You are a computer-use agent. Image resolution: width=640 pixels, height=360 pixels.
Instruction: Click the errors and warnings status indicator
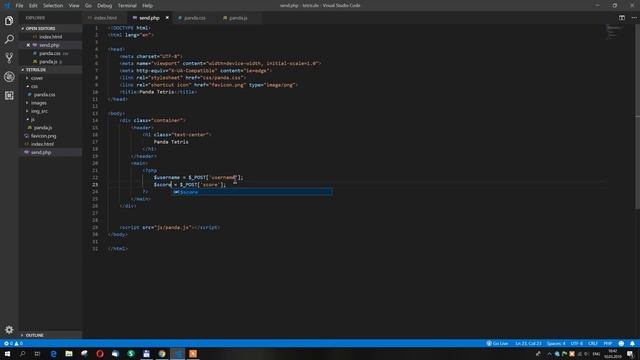[x=13, y=343]
